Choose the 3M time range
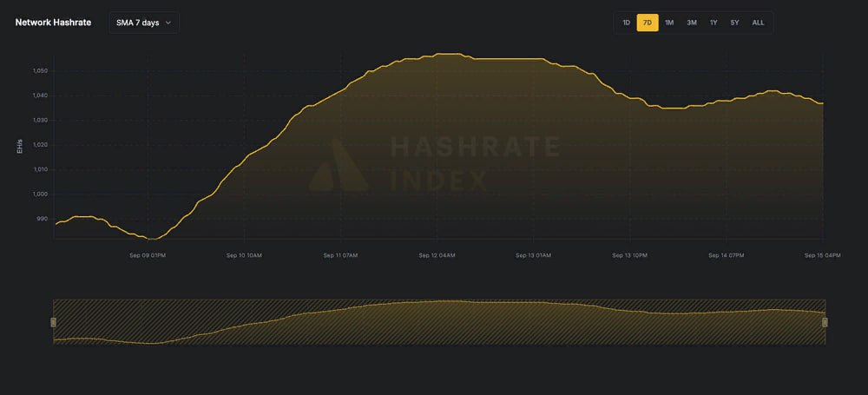 [692, 23]
